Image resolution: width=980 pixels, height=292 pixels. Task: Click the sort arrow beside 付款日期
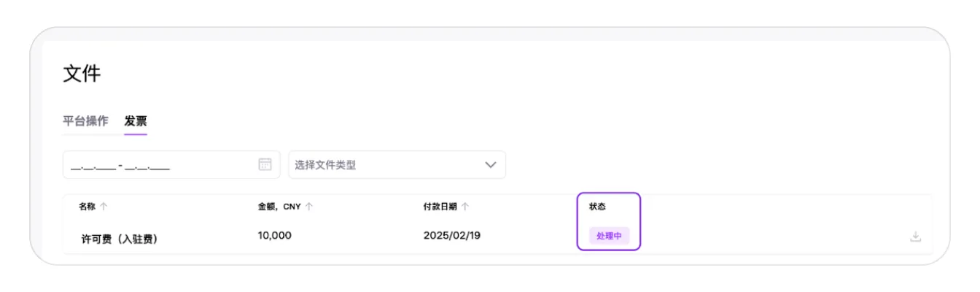465,207
